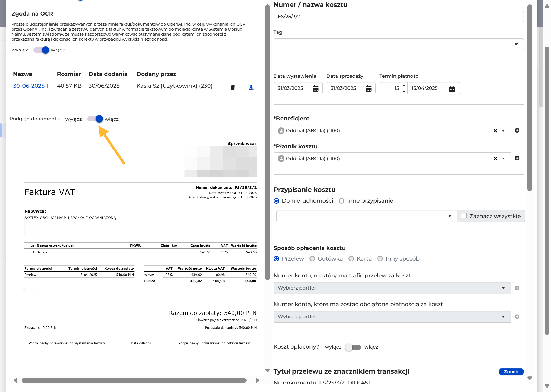Add a new Płatnik kosztu with plus icon
This screenshot has width=551, height=392.
[x=517, y=158]
